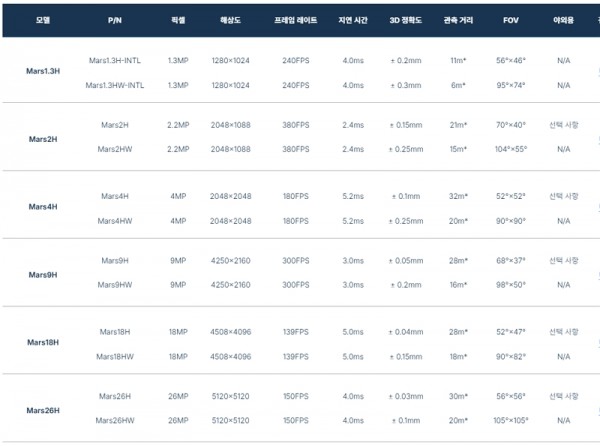Viewport: 600px width, 446px height.
Task: Click part number Mars26HW
Action: point(115,421)
